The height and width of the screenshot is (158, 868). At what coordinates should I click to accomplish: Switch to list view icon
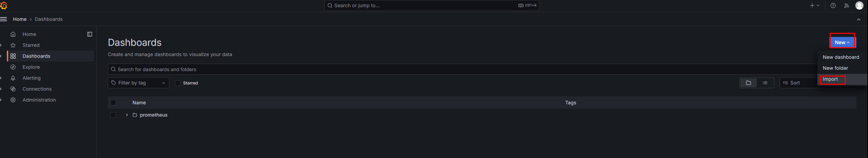coord(765,83)
